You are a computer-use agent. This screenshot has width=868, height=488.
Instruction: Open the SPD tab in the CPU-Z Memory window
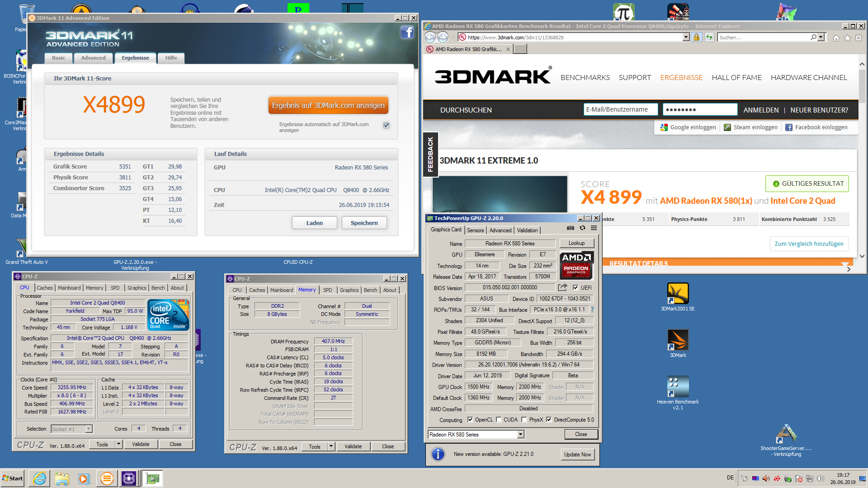coord(328,290)
